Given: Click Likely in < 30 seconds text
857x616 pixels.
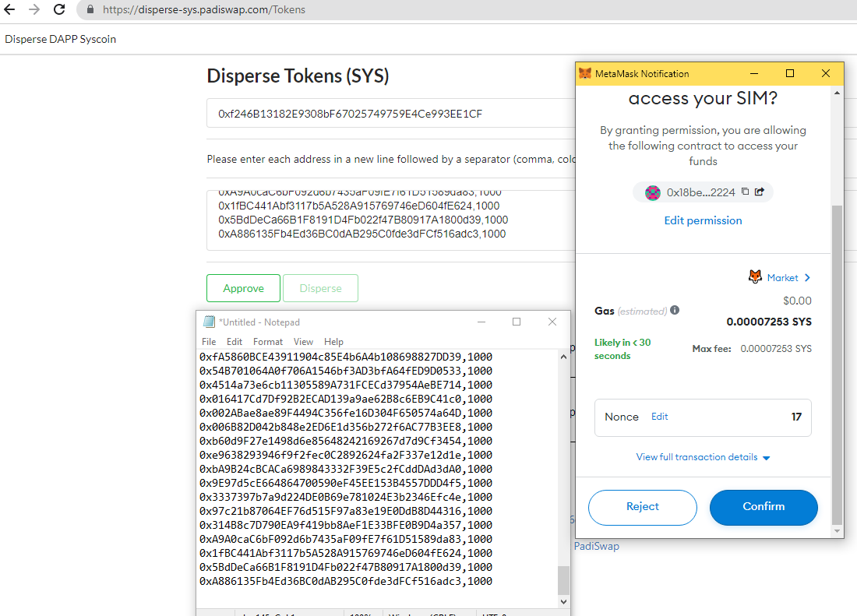Looking at the screenshot, I should pos(622,349).
